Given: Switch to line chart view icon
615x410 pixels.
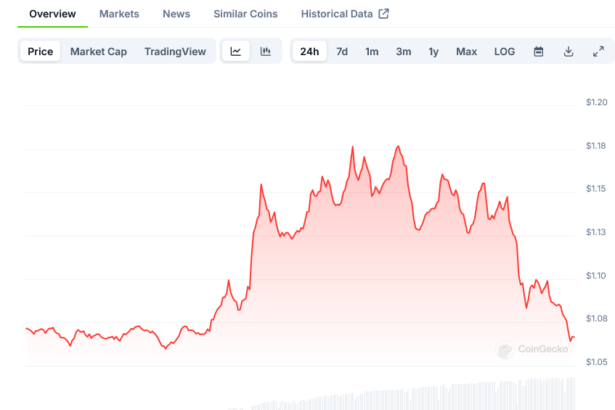Looking at the screenshot, I should pos(235,51).
